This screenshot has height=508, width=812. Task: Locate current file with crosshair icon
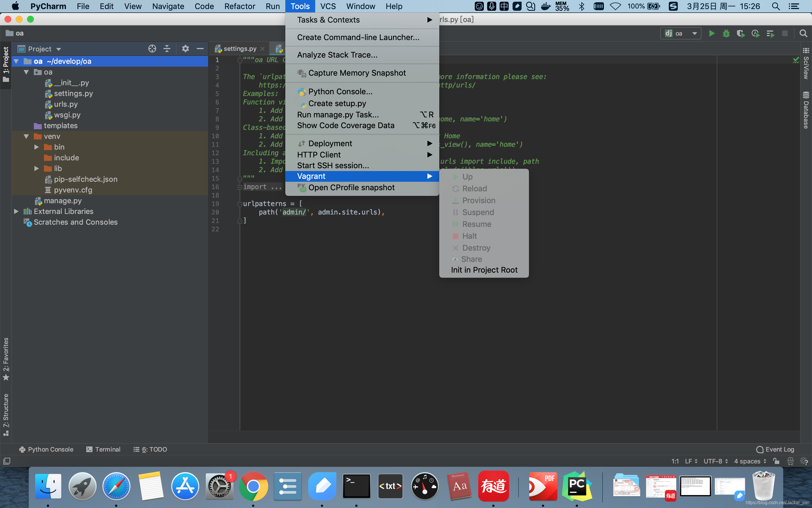click(152, 49)
